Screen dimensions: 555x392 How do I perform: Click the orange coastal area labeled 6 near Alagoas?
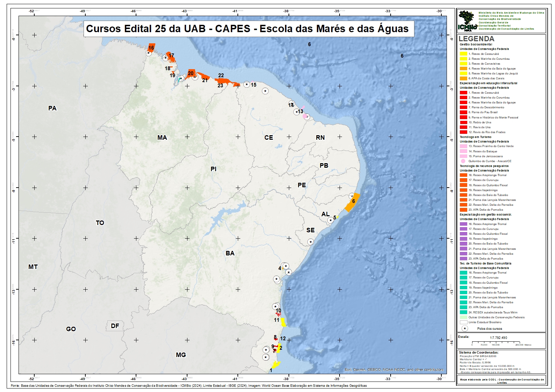pos(352,203)
